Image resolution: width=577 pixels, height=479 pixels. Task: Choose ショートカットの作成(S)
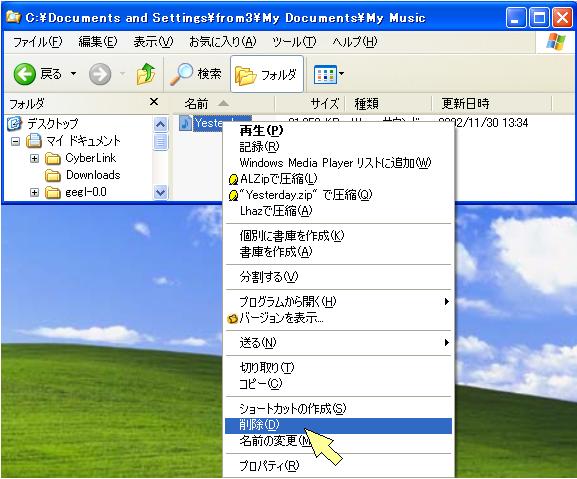click(339, 408)
